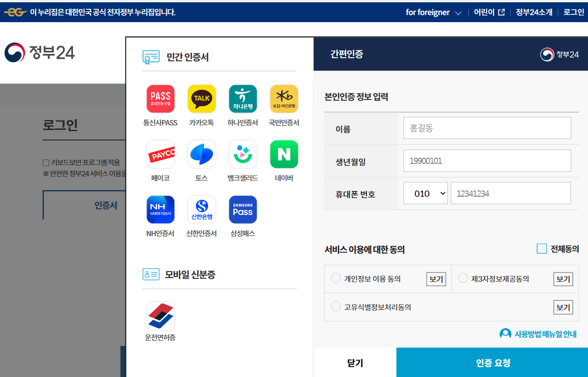588x377 pixels.
Task: Choose the 신한인증서 icon
Action: coord(201,210)
